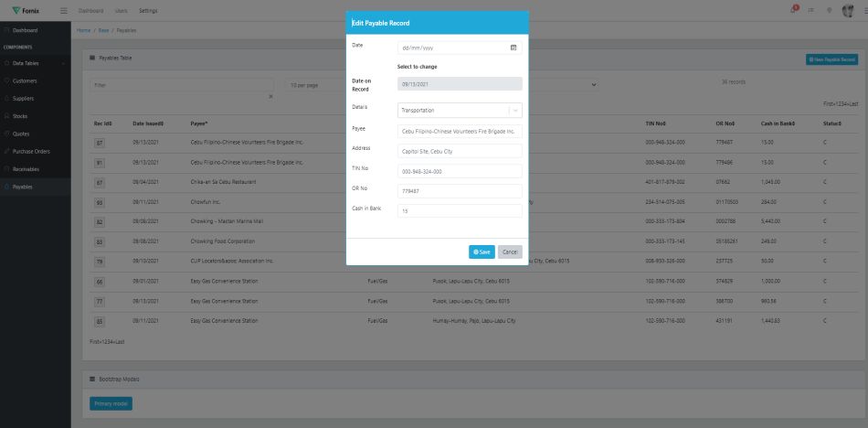Go to Home breadcrumb link
This screenshot has width=868, height=428.
coord(83,30)
